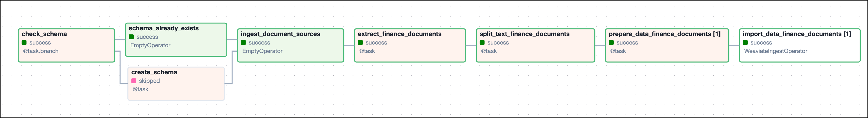The image size is (868, 118).
Task: Select the check_schema task node title
Action: 44,34
